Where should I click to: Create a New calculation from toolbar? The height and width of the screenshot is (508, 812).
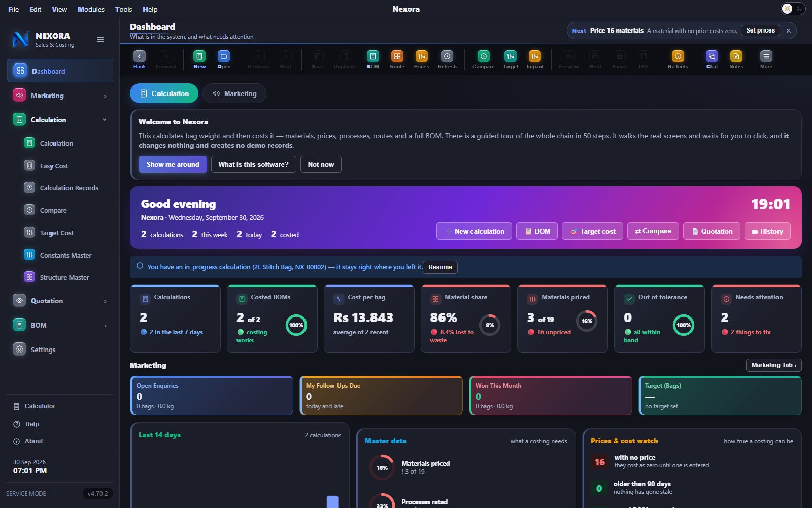pyautogui.click(x=199, y=59)
